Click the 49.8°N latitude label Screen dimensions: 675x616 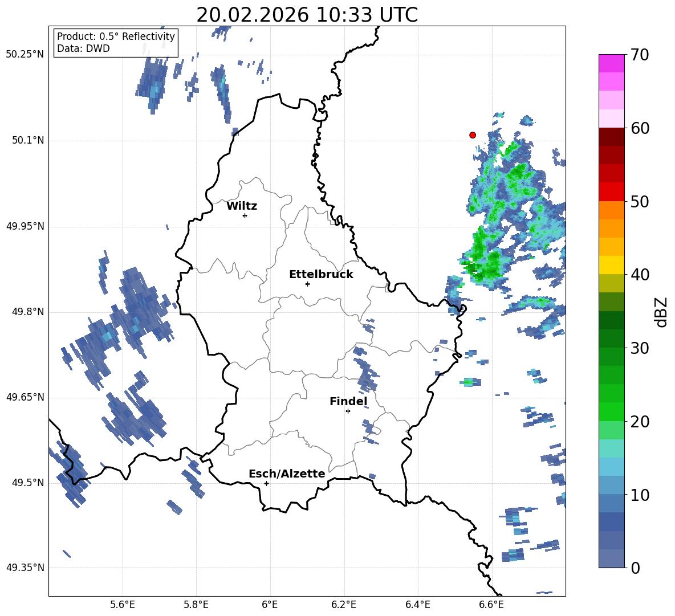pos(27,312)
